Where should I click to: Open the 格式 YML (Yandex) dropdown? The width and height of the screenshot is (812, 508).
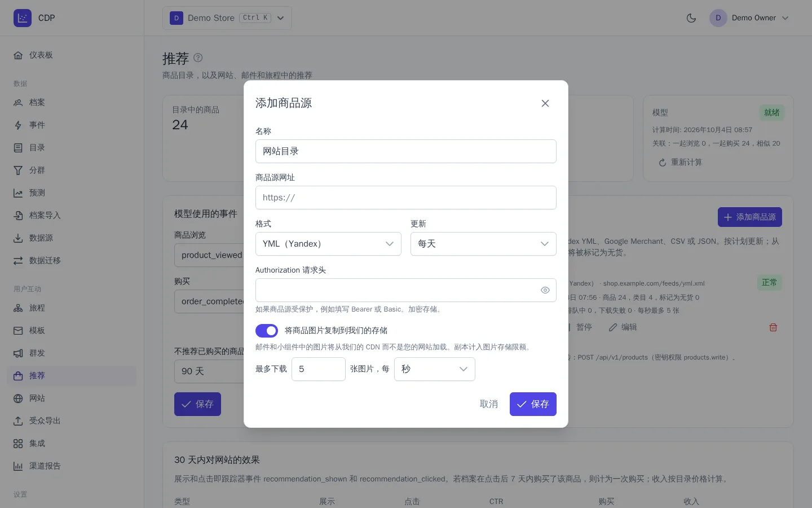(328, 244)
